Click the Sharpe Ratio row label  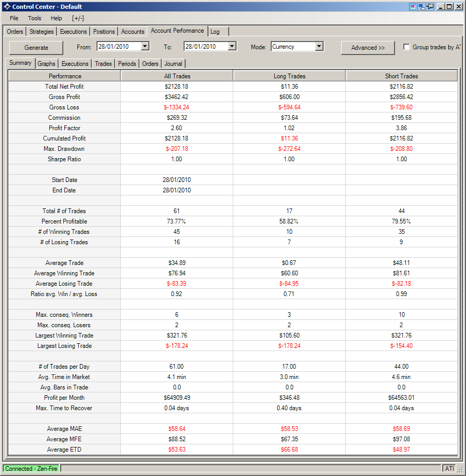point(64,159)
